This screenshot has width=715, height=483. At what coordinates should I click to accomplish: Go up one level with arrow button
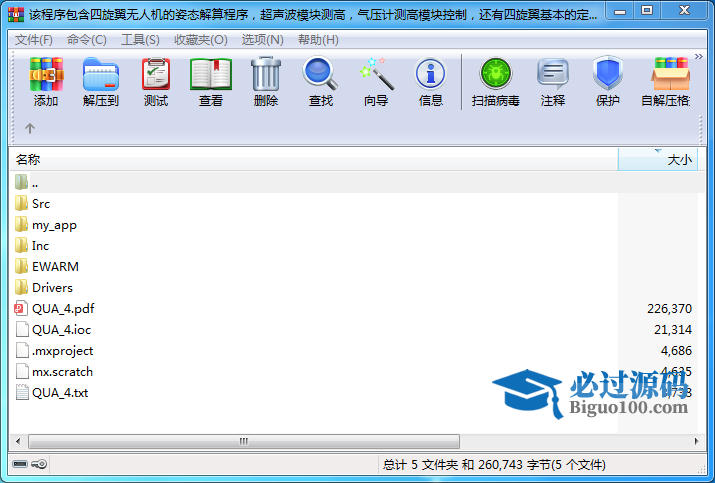click(x=30, y=129)
